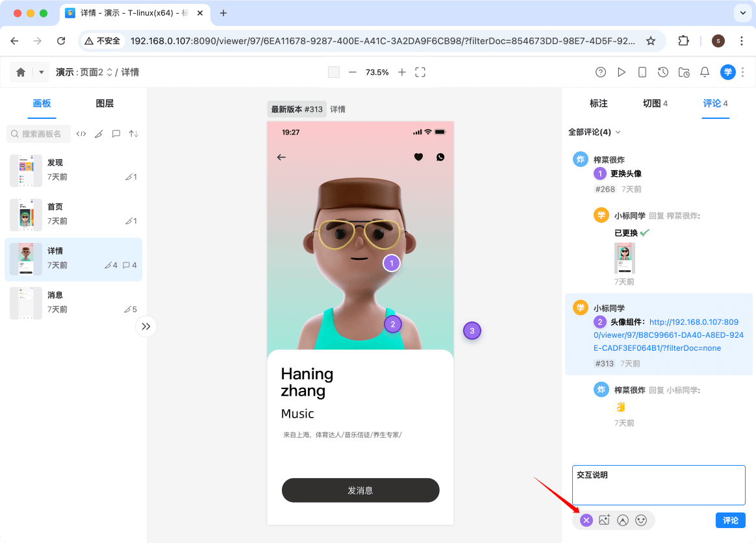
Task: Submit with the 评论 button
Action: (730, 520)
